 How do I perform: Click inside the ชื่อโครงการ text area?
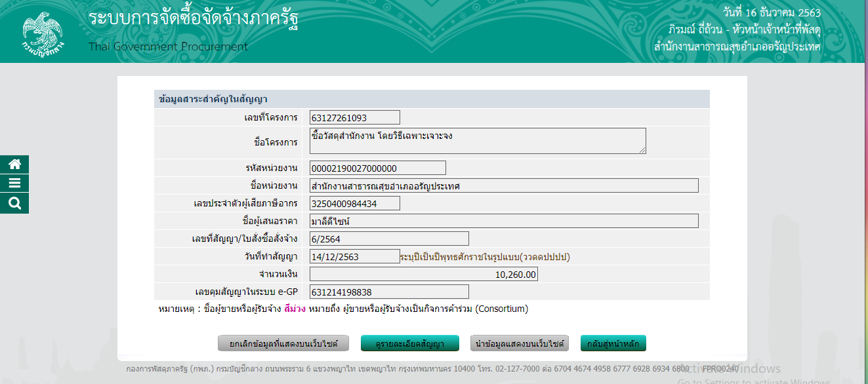coord(477,141)
